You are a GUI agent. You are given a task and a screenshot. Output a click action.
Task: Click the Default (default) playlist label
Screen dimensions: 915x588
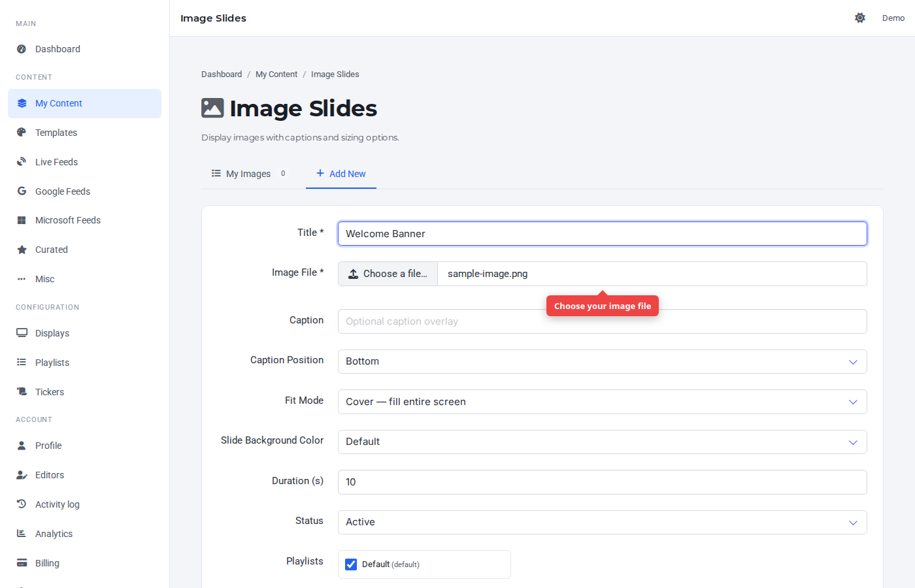click(x=391, y=564)
